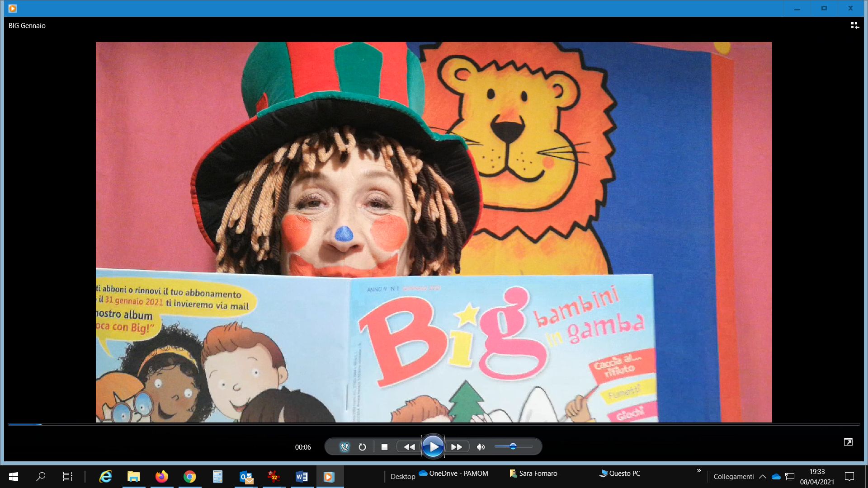Click the rewind previous button
This screenshot has width=868, height=488.
coord(409,447)
